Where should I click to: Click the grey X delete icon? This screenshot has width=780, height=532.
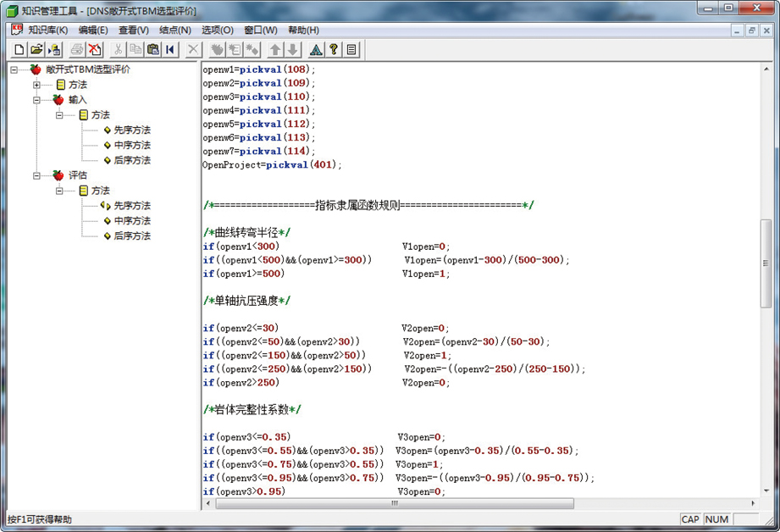pos(193,49)
